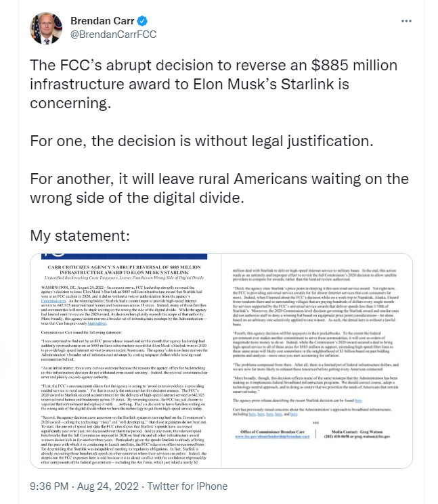This screenshot has height=504, width=438.
Task: Open the three-dot more options menu
Action: [x=406, y=21]
